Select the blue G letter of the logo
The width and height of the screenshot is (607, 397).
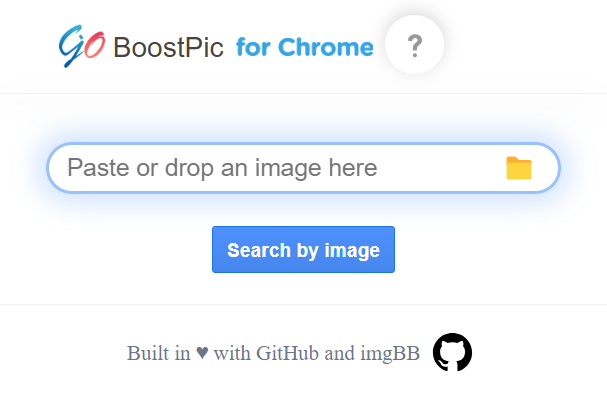coord(71,46)
